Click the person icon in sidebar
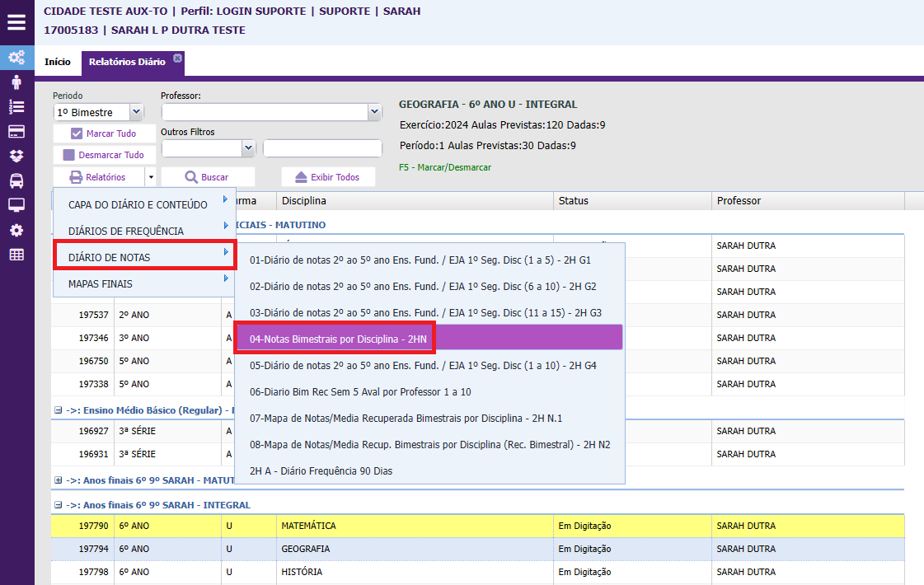The image size is (924, 585). [x=16, y=82]
